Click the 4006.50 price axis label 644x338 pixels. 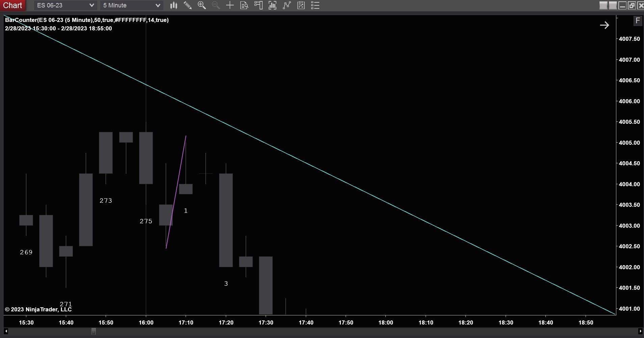coord(629,80)
